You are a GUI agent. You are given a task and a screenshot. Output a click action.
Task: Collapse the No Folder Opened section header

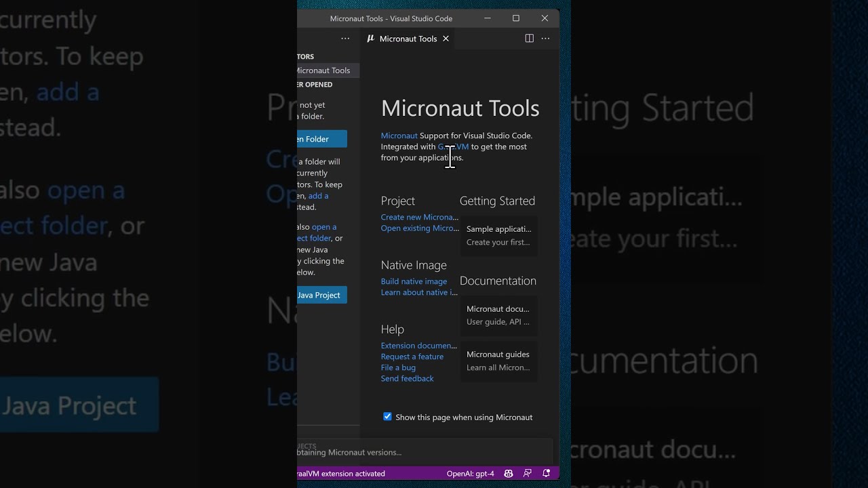(328, 85)
